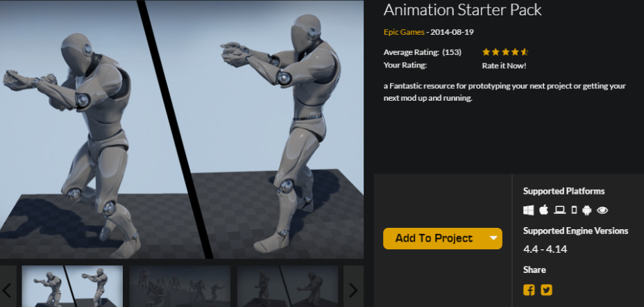Click the eye VR platform icon
The width and height of the screenshot is (644, 307).
pos(602,210)
